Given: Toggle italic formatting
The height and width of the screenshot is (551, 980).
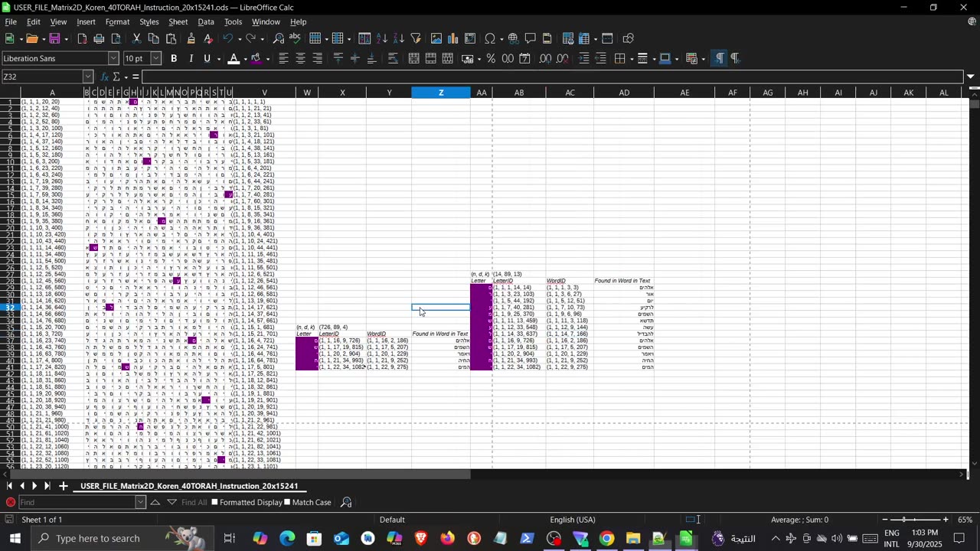Looking at the screenshot, I should point(191,58).
